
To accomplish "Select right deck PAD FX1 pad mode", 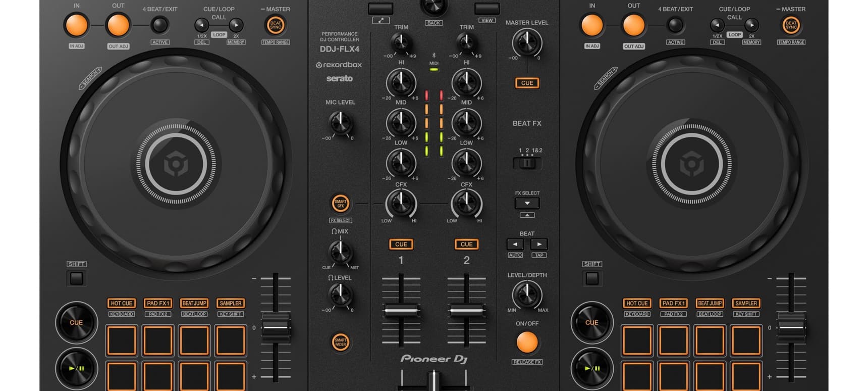I will 673,303.
